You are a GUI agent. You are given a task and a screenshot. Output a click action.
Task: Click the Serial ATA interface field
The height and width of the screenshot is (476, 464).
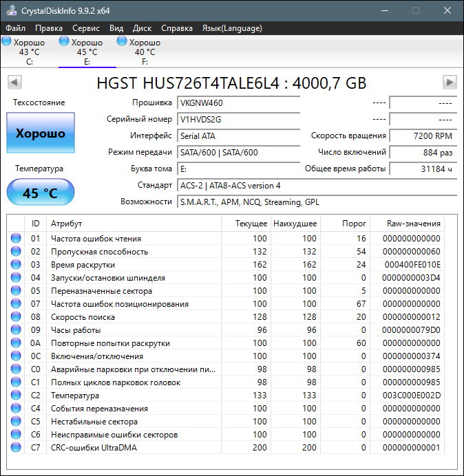238,136
